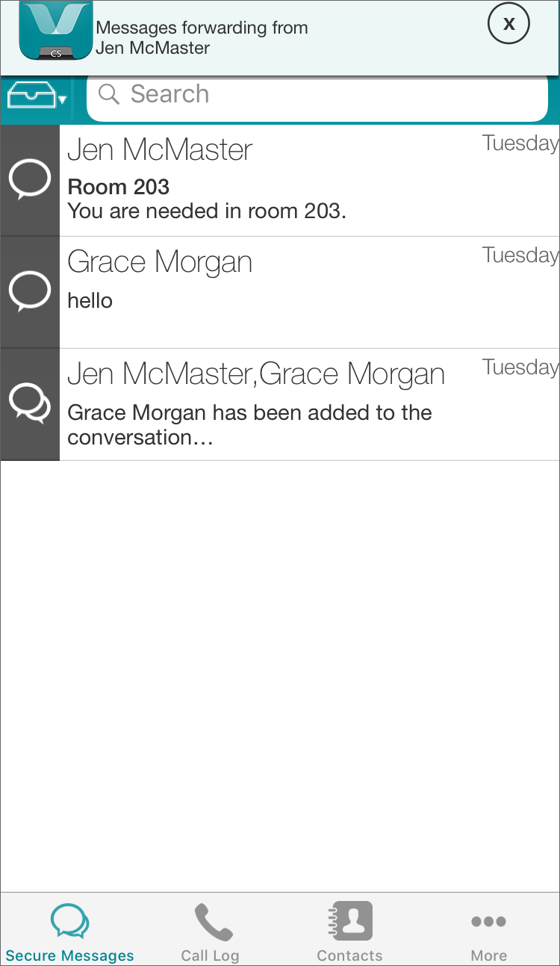The width and height of the screenshot is (560, 966).
Task: Click chat bubble icon beside Grace Morgan
Action: pos(29,292)
